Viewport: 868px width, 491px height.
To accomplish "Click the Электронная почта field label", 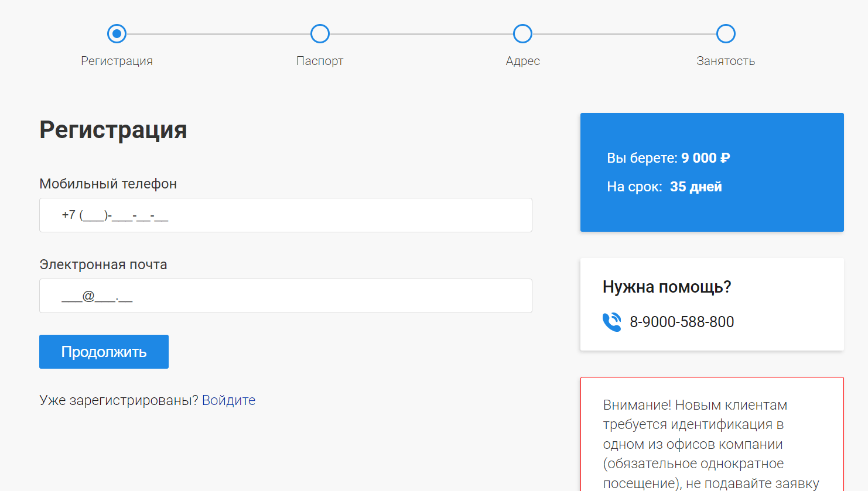I will (103, 265).
